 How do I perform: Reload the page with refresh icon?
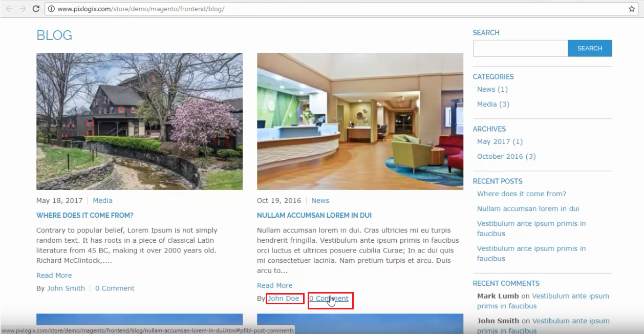point(36,9)
